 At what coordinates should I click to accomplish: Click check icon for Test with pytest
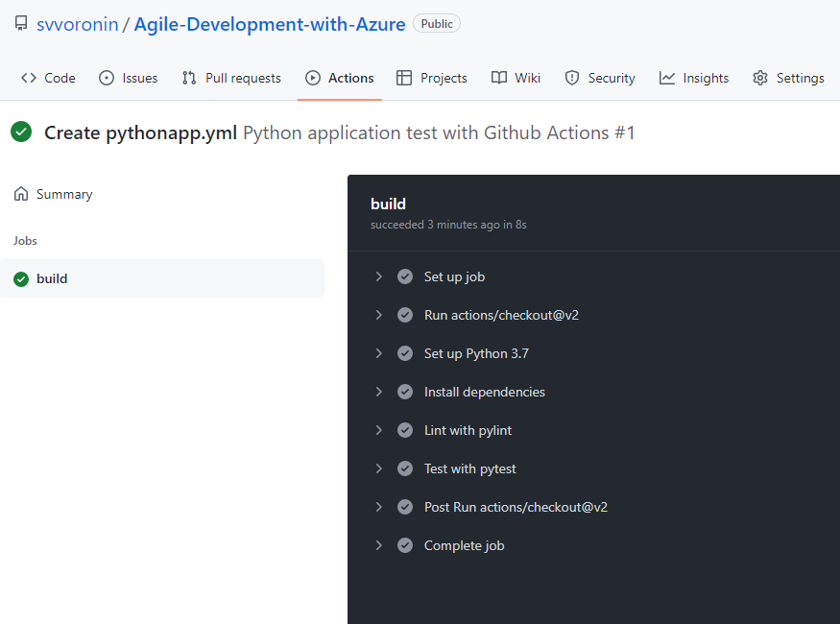coord(405,468)
